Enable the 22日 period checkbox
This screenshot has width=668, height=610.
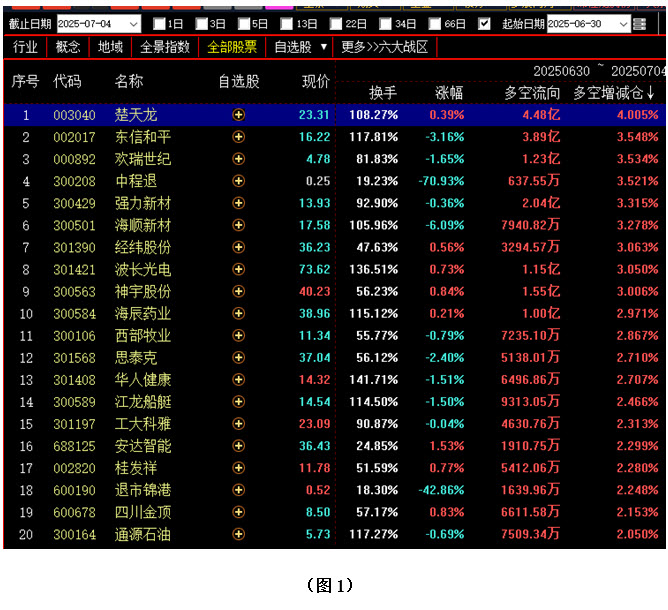pyautogui.click(x=336, y=24)
